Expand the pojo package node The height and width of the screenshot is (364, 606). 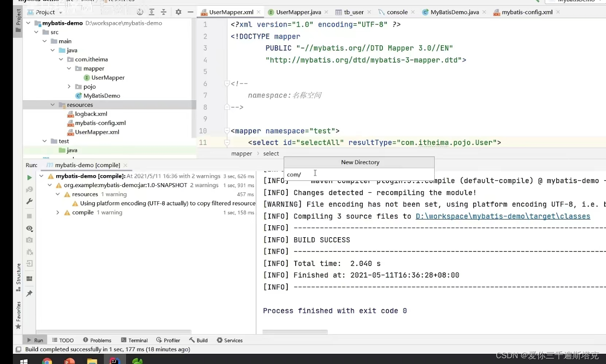point(69,86)
